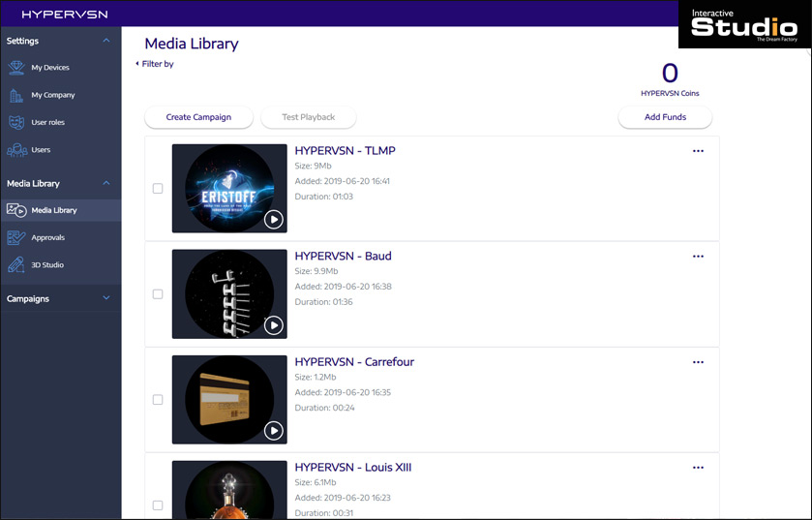812x520 pixels.
Task: Open Approvals in sidebar
Action: tap(61, 238)
